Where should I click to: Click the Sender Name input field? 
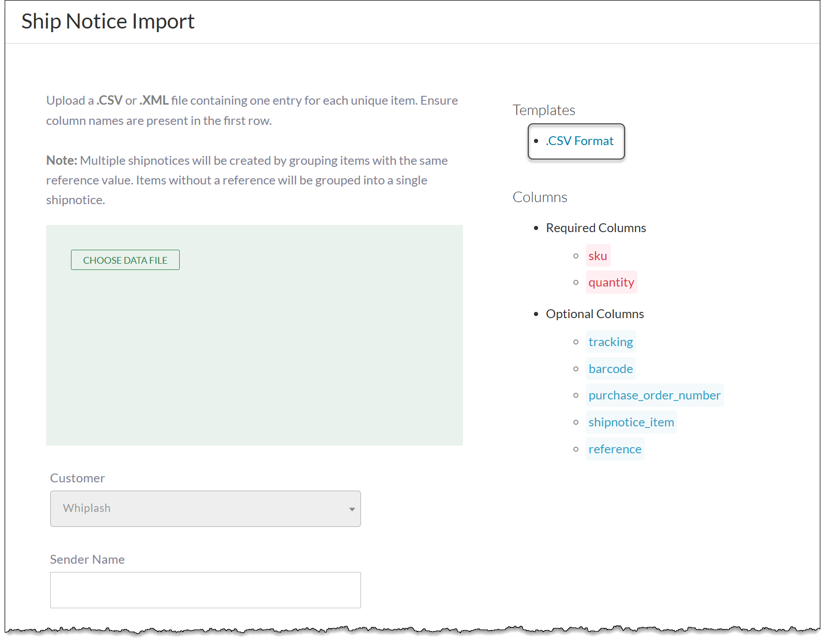[x=206, y=590]
